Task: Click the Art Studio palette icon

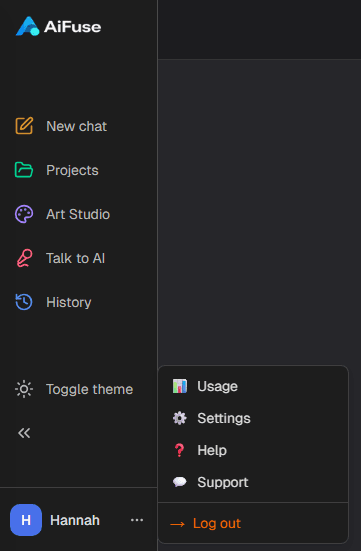Action: tap(24, 214)
